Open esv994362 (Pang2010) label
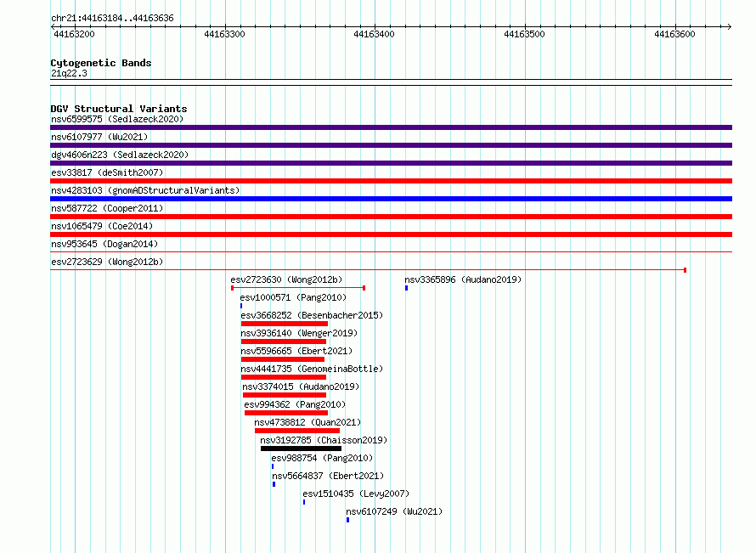756x553 pixels. [295, 404]
